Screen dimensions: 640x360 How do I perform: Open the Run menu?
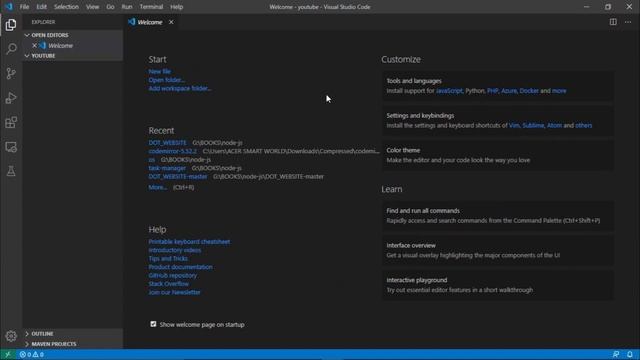click(x=127, y=7)
